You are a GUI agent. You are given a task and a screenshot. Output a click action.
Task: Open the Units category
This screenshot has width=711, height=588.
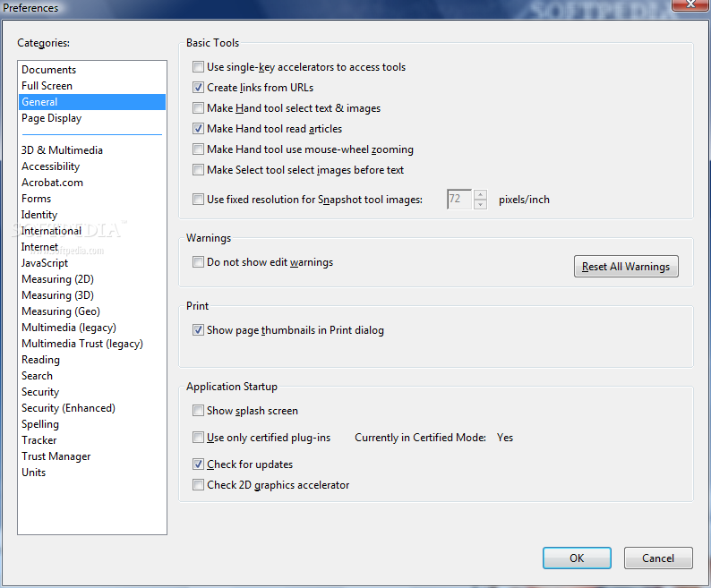[x=92, y=473]
